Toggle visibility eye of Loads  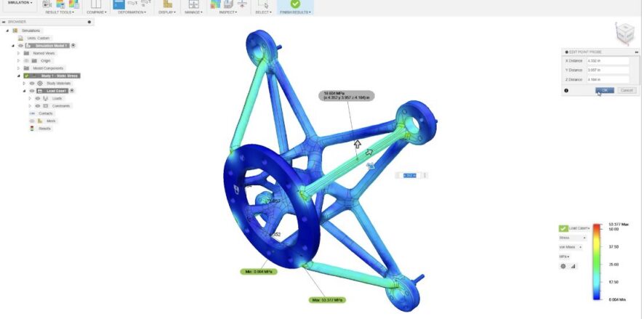point(38,99)
